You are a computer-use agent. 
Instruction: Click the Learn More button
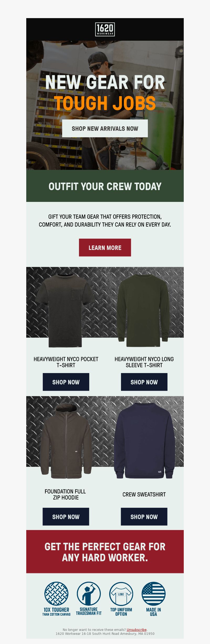pos(105,248)
